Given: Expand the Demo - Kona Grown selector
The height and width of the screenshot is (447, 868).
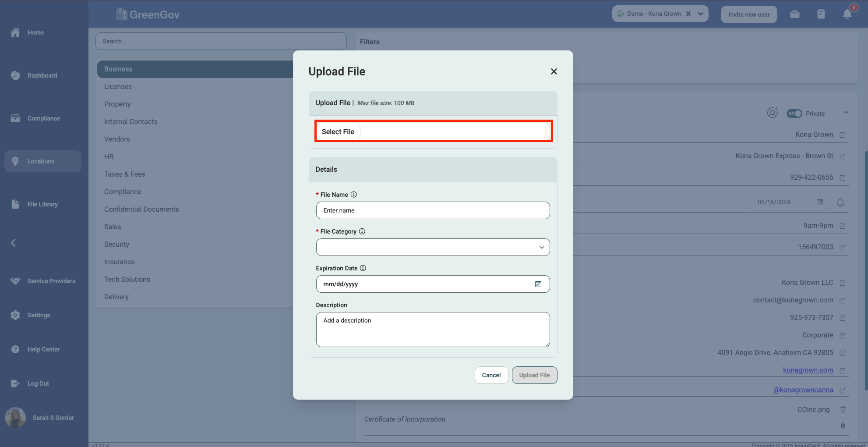Looking at the screenshot, I should [x=701, y=14].
